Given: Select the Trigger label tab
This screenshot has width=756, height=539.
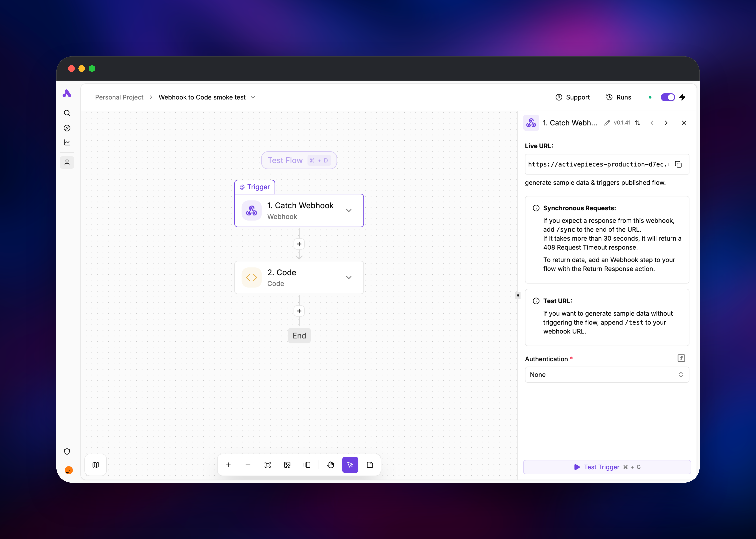Looking at the screenshot, I should pyautogui.click(x=255, y=187).
